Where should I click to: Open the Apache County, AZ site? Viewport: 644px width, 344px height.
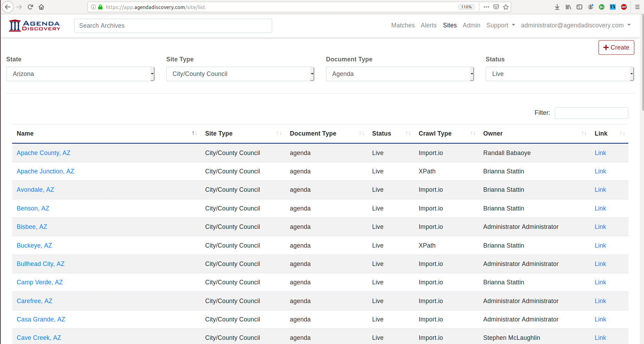43,153
